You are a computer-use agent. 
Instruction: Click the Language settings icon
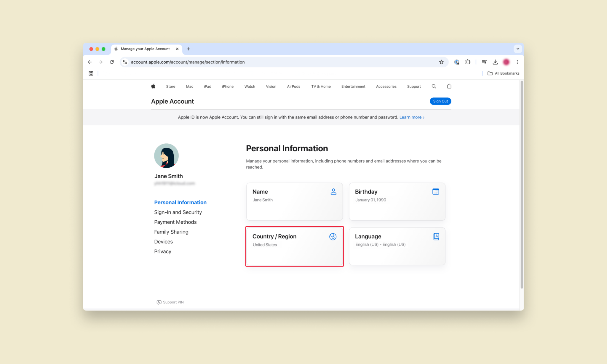click(436, 236)
